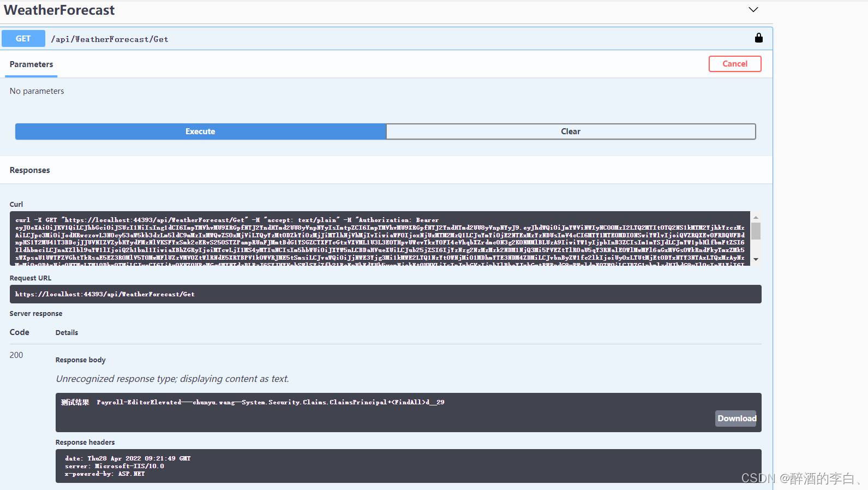Execute the API request
The width and height of the screenshot is (868, 490).
(200, 132)
